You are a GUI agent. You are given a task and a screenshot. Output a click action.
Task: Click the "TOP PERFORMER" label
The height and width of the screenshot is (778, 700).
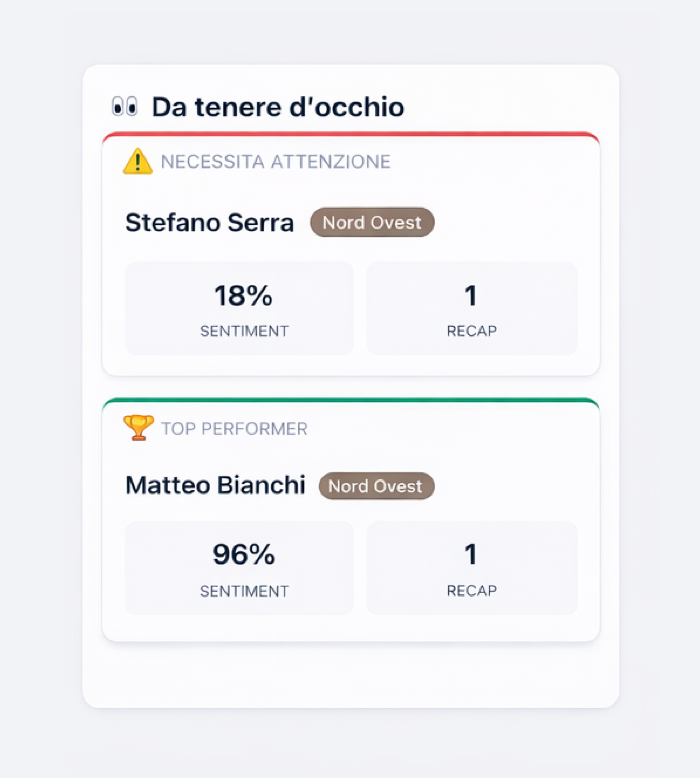234,429
